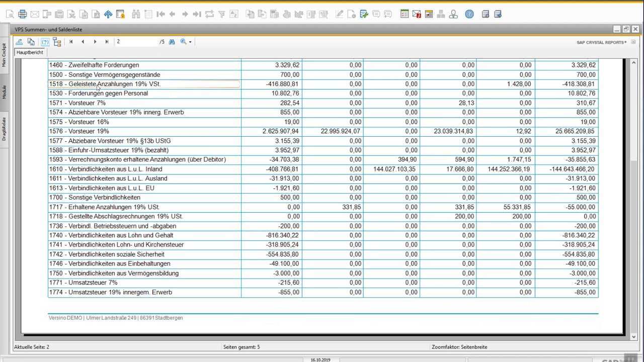The image size is (644, 362).
Task: Click the export report icon in Crystal toolbar
Action: (x=19, y=42)
